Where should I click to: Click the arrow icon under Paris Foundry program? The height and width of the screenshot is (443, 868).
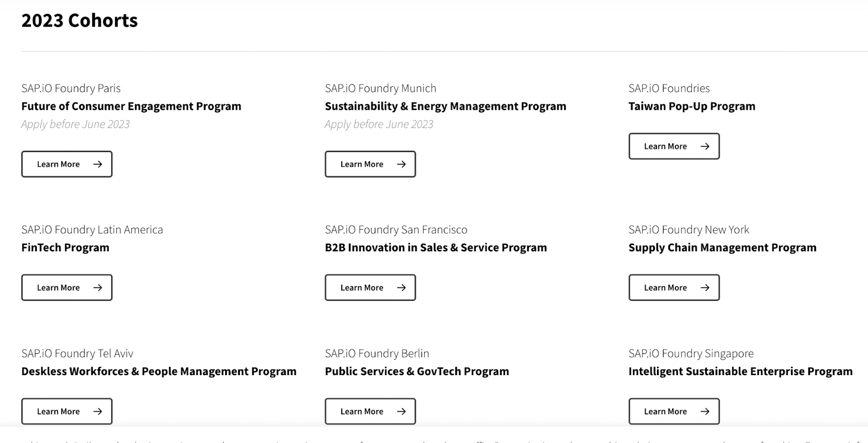[x=98, y=164]
